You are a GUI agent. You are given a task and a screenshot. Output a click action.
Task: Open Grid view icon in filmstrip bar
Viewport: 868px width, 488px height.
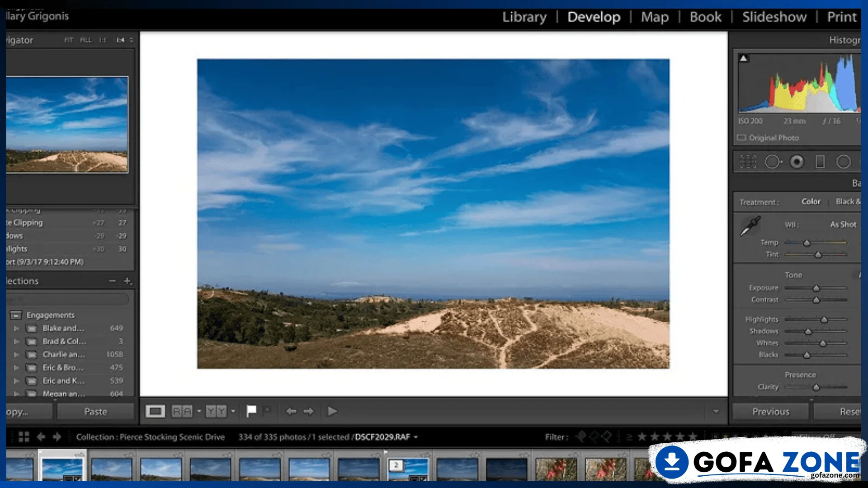24,437
